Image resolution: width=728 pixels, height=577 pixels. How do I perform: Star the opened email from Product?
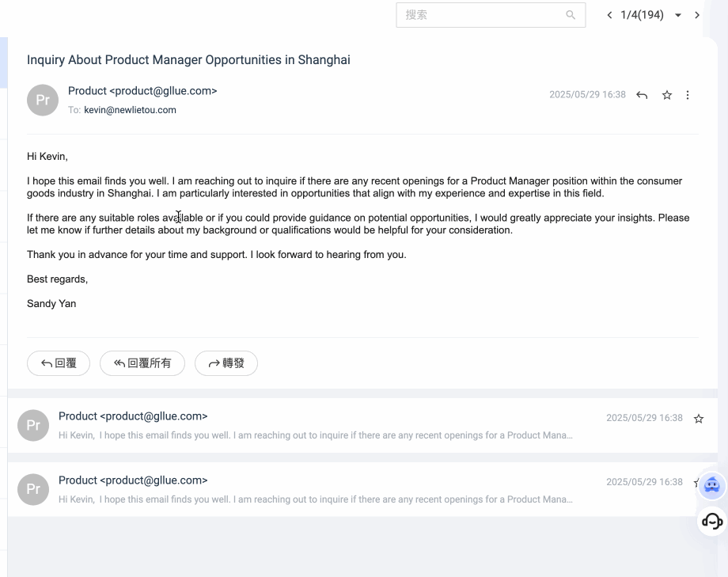[667, 95]
